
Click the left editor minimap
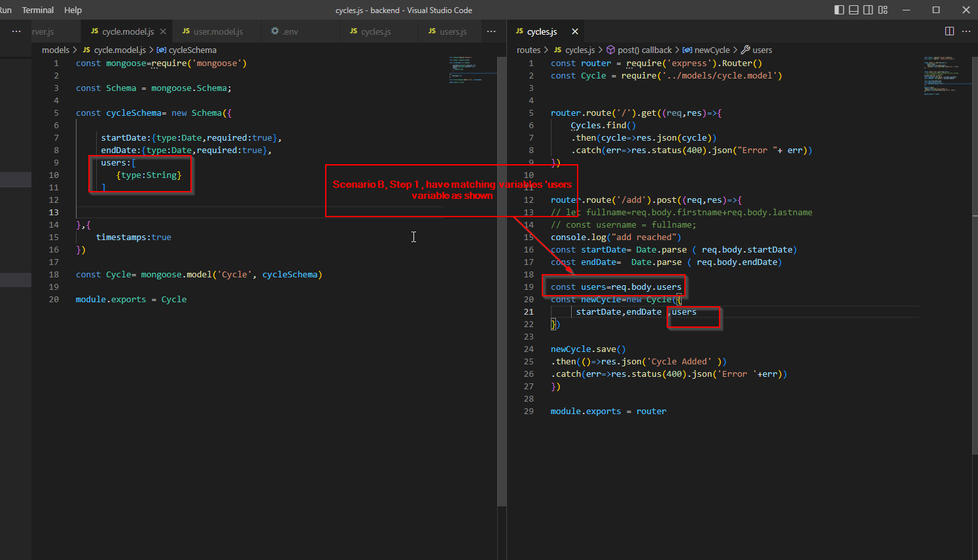tap(472, 69)
